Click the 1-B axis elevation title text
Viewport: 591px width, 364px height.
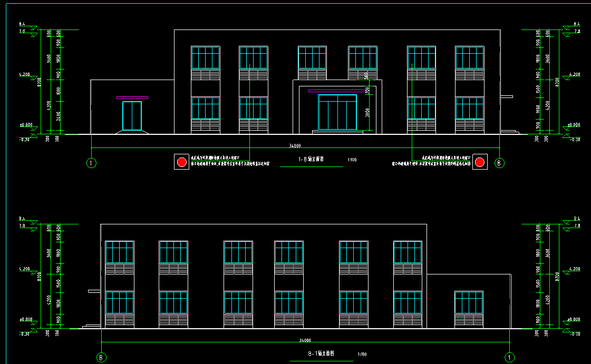click(x=311, y=159)
